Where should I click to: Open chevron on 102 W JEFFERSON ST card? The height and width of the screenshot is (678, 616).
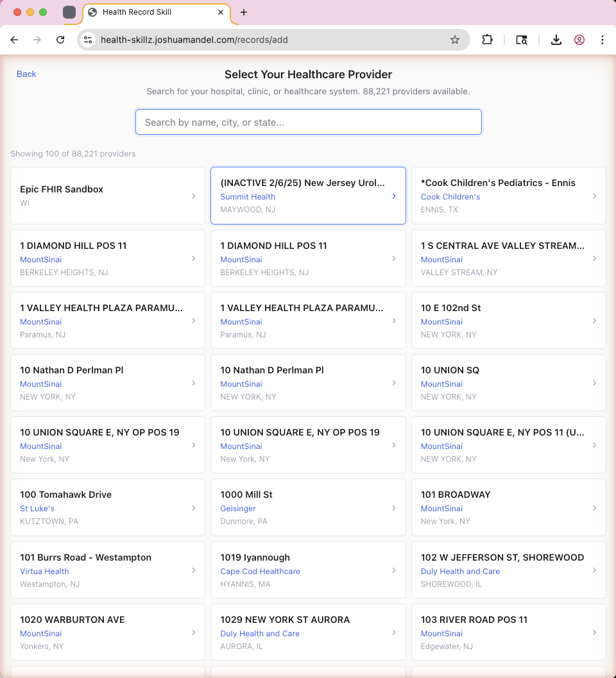(594, 570)
